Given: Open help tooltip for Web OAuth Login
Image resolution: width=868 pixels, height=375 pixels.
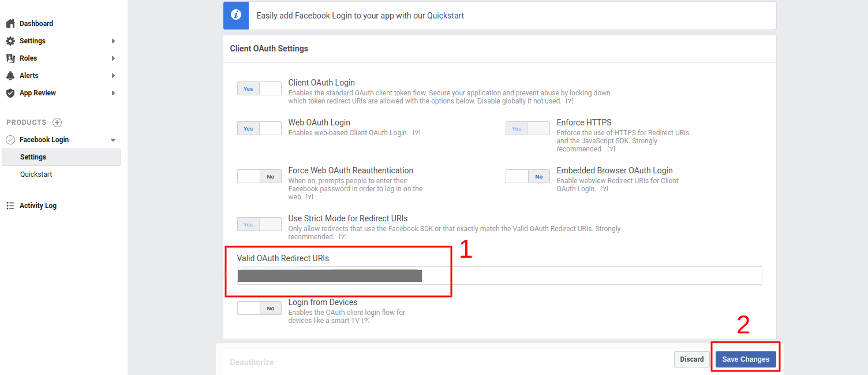Looking at the screenshot, I should tap(416, 133).
